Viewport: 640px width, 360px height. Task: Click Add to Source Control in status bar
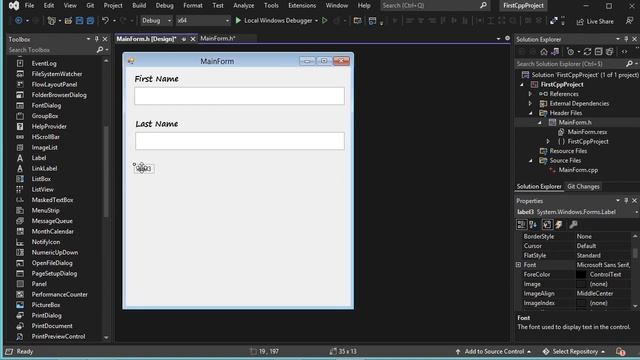point(493,351)
